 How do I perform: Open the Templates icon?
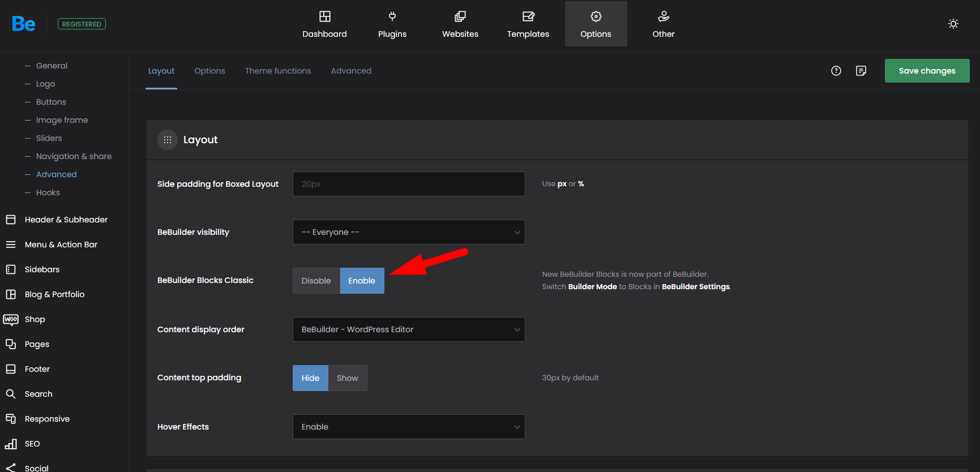tap(528, 16)
